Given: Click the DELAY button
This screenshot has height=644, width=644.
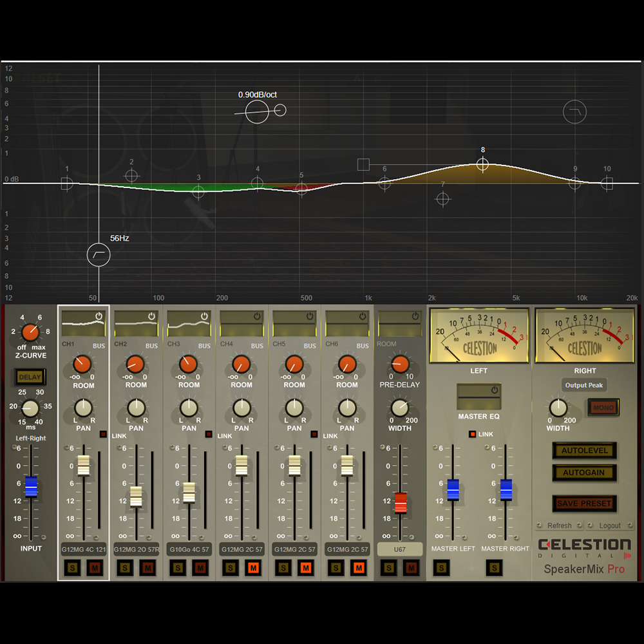Looking at the screenshot, I should coord(30,377).
